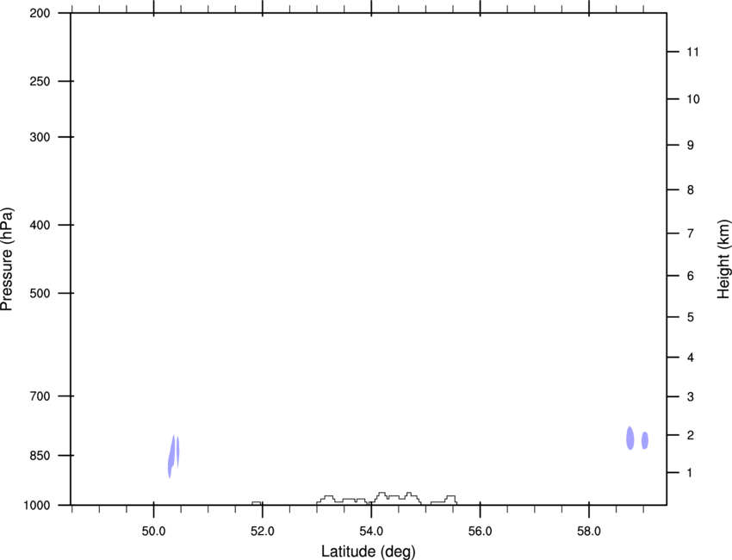Screen dimensions: 732x560
Task: Click the 56.0 latitude tick label
Action: (480, 532)
